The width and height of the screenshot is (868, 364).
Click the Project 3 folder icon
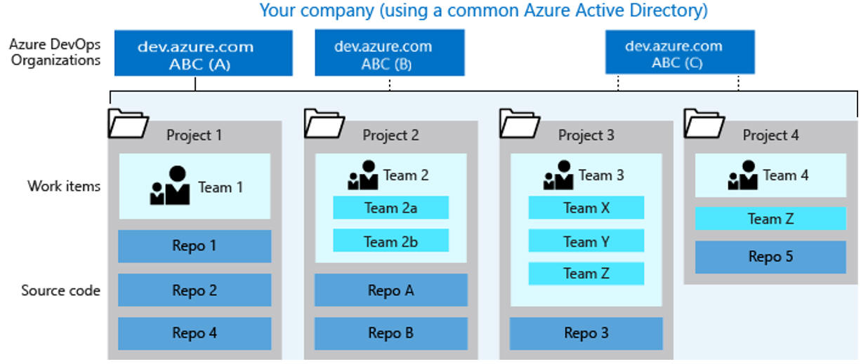(x=520, y=123)
